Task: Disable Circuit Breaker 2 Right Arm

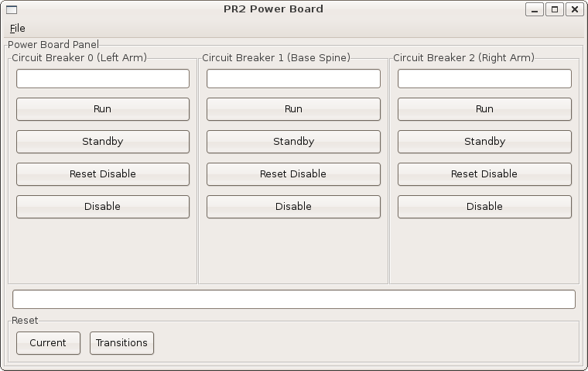Action: pos(484,207)
